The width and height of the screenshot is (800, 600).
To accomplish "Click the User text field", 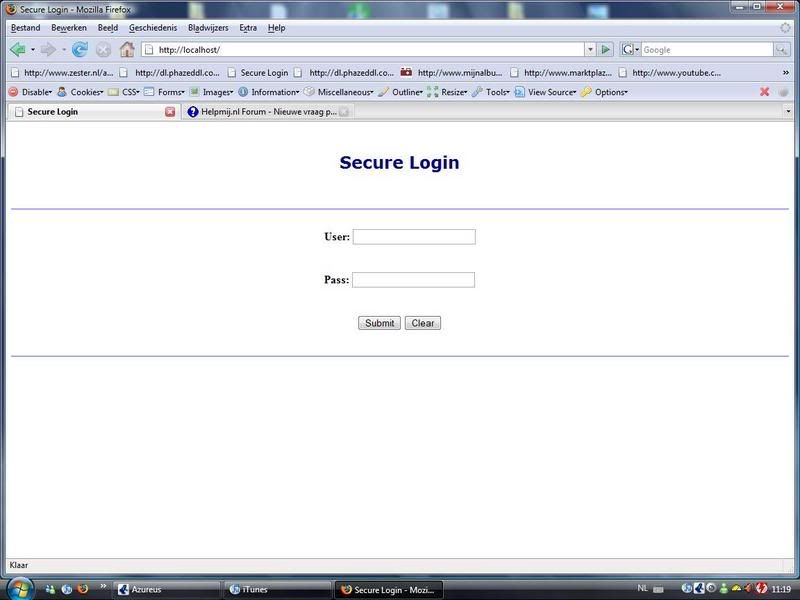I will (414, 237).
